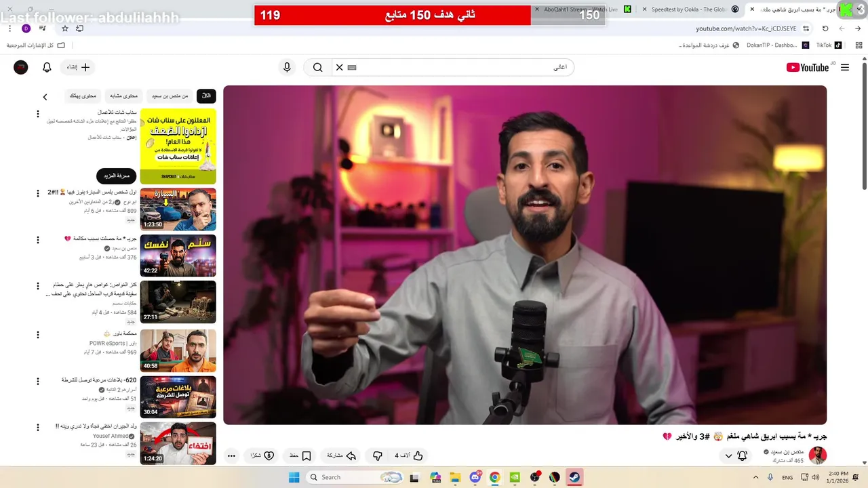Open the NVIDIA app in the taskbar
The height and width of the screenshot is (488, 868).
coord(515,477)
